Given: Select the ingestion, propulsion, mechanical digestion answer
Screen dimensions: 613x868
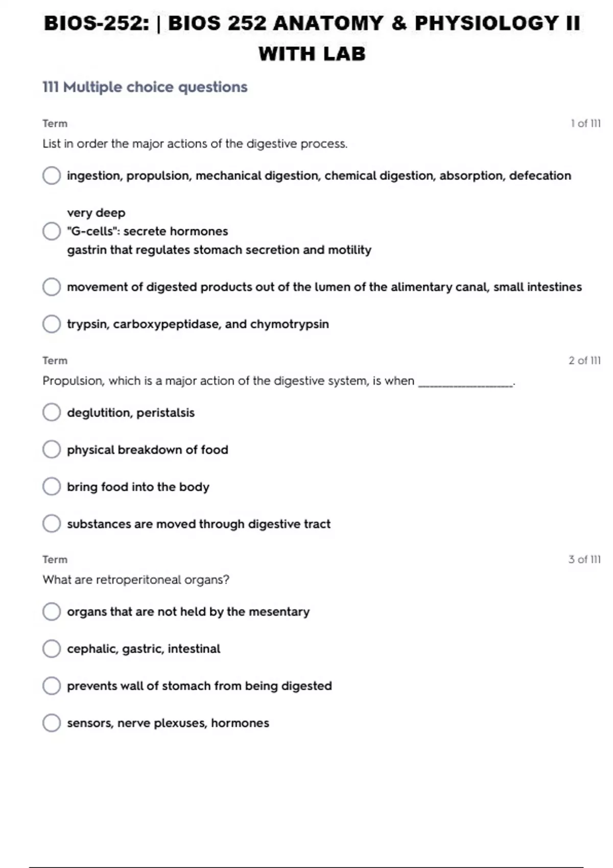Looking at the screenshot, I should coord(52,176).
